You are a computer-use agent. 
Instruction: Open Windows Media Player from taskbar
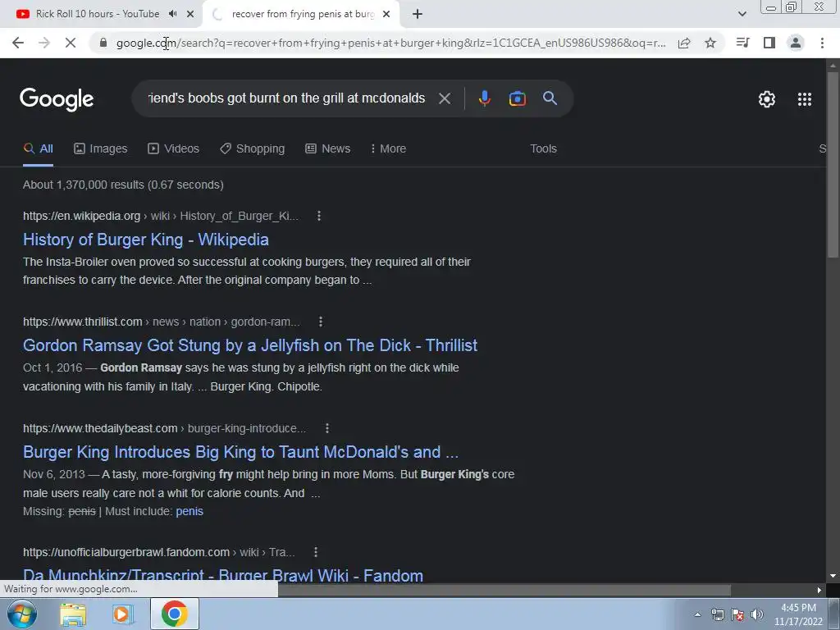tap(123, 614)
